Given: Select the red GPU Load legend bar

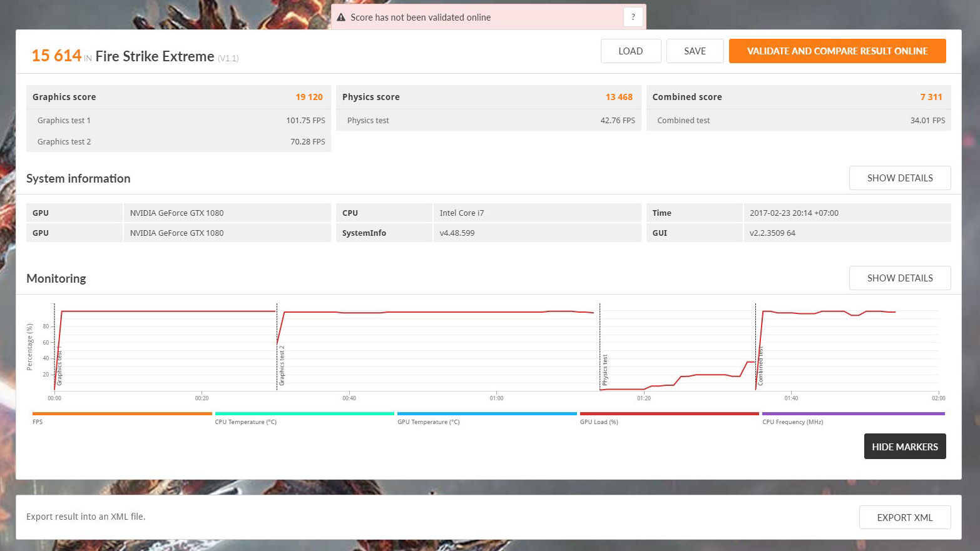Looking at the screenshot, I should (669, 414).
